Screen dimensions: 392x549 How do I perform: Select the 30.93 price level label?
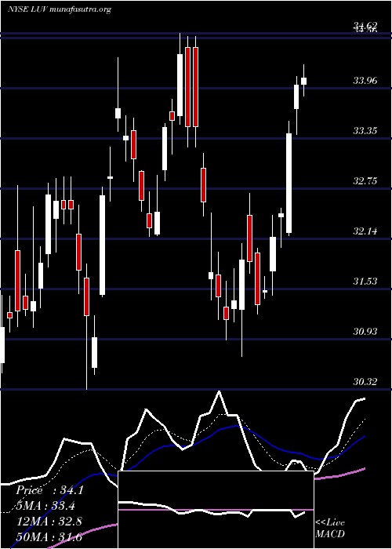click(365, 331)
